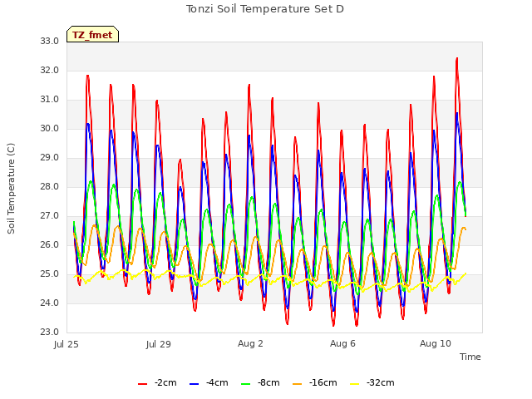Click the green -8cm legend swatch
532x399 pixels.
[246, 384]
